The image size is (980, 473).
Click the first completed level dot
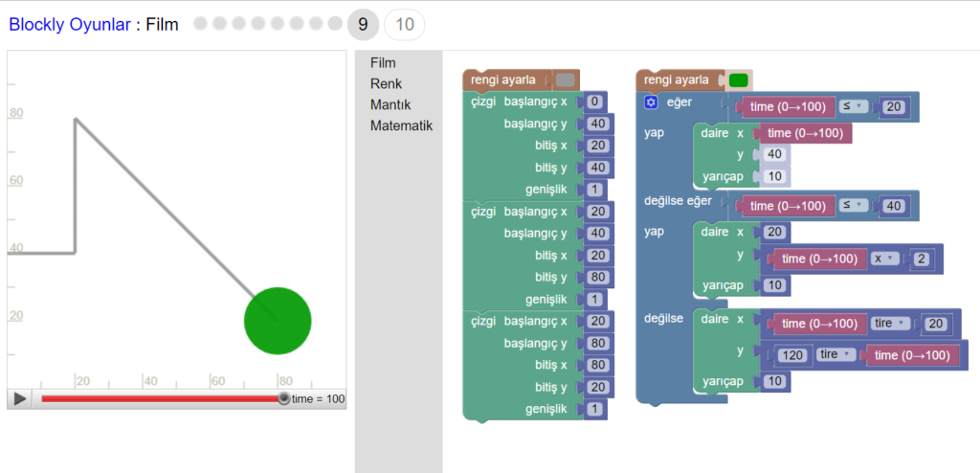click(200, 24)
